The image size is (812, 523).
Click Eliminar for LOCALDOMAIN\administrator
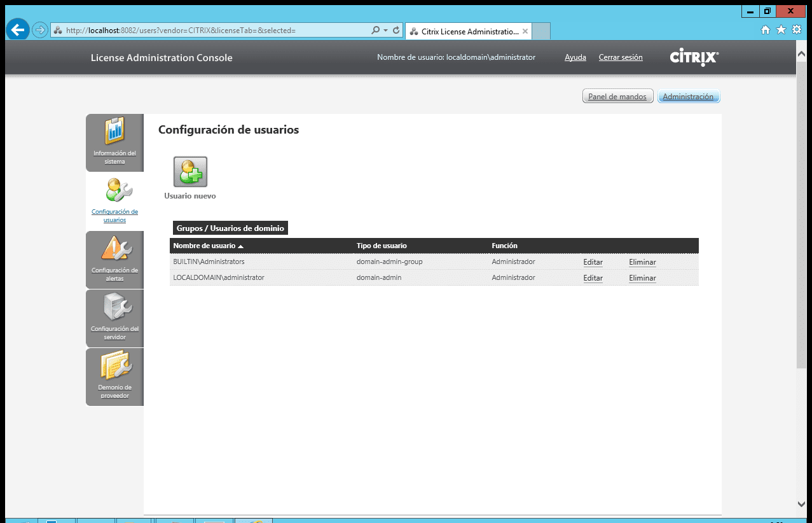point(642,278)
